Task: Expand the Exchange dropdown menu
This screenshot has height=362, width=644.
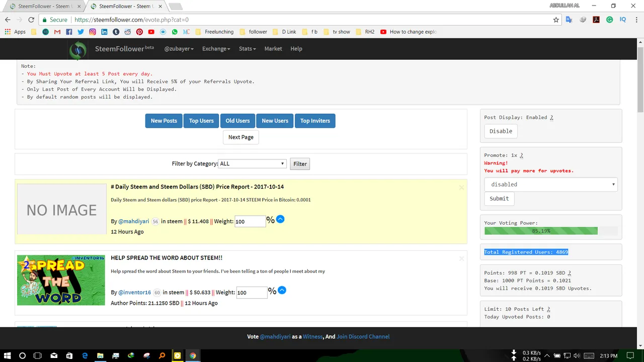Action: 216,49
